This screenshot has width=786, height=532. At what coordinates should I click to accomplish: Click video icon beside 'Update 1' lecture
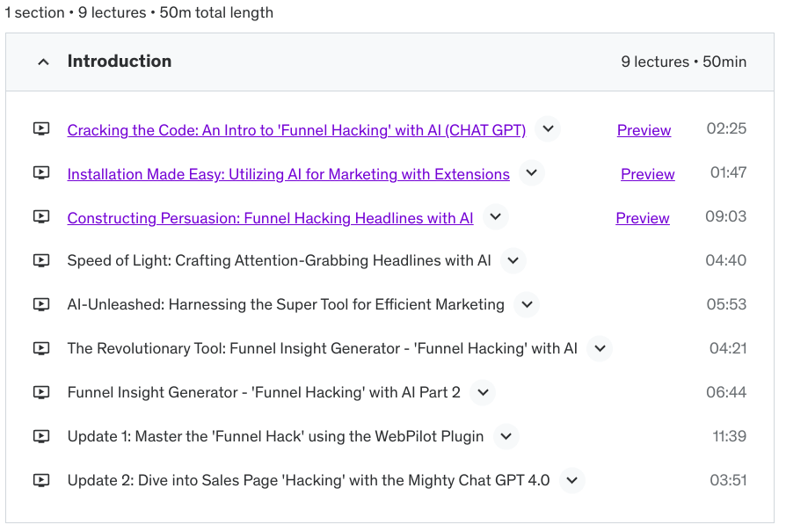tap(41, 437)
